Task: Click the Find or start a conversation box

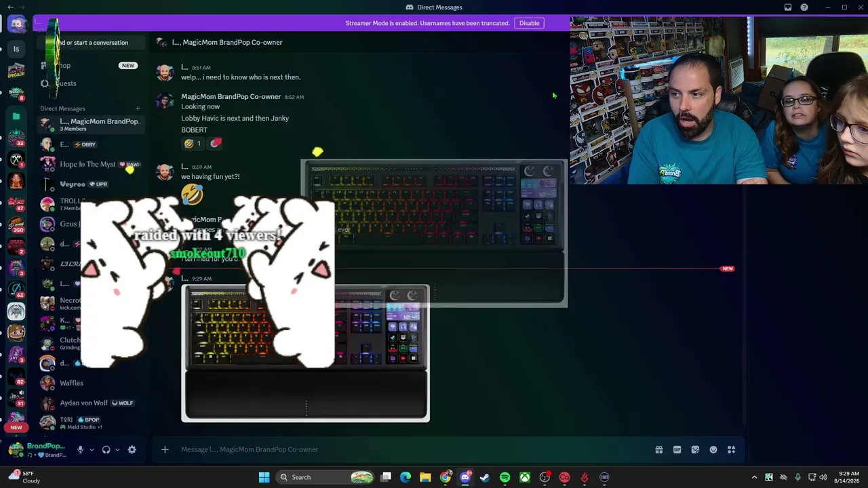Action: click(x=92, y=43)
